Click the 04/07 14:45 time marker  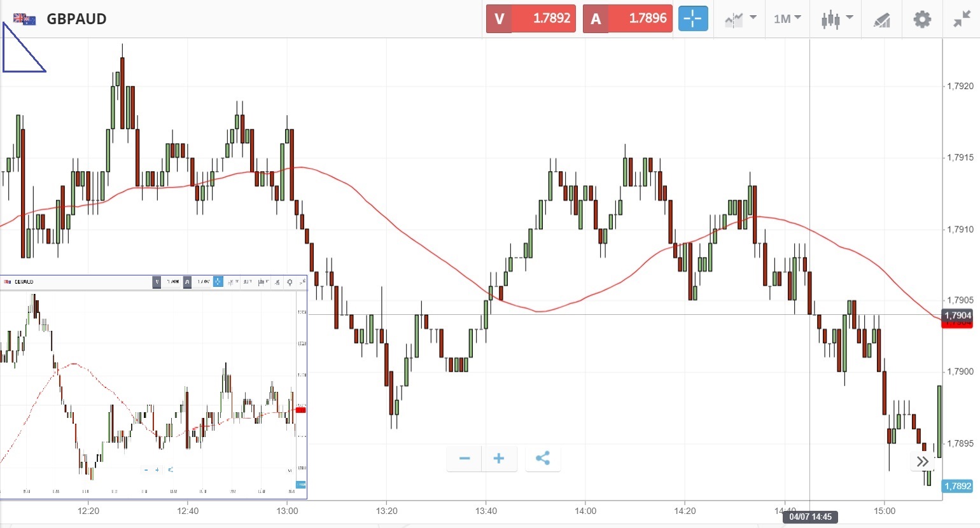pos(810,517)
